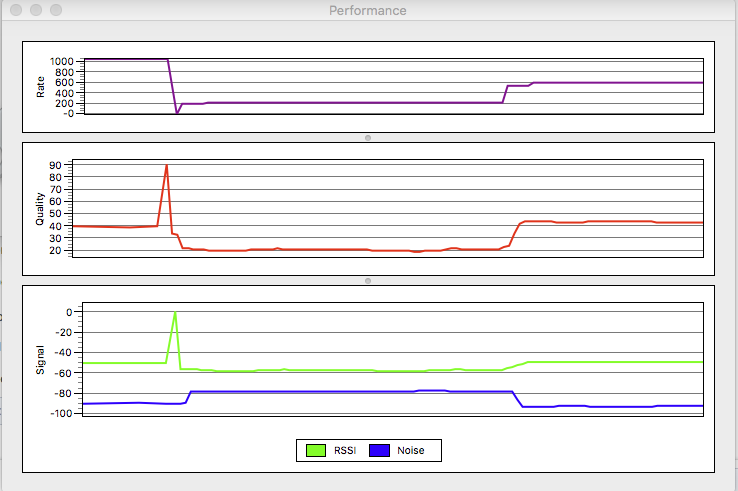Viewport: 738px width, 491px height.
Task: Click the 1000 tick on Rate axis
Action: 62,62
